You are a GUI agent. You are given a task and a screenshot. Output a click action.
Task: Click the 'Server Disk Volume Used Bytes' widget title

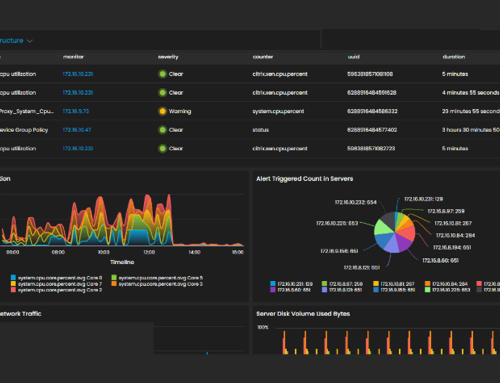pos(303,314)
